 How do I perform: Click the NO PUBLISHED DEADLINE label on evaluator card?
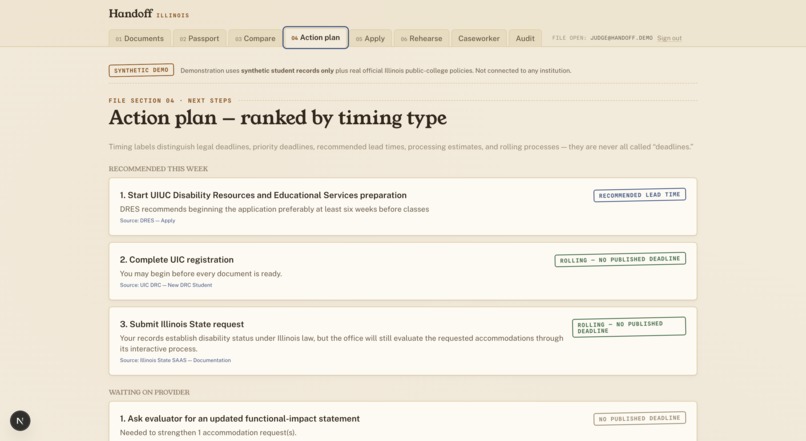tap(639, 419)
